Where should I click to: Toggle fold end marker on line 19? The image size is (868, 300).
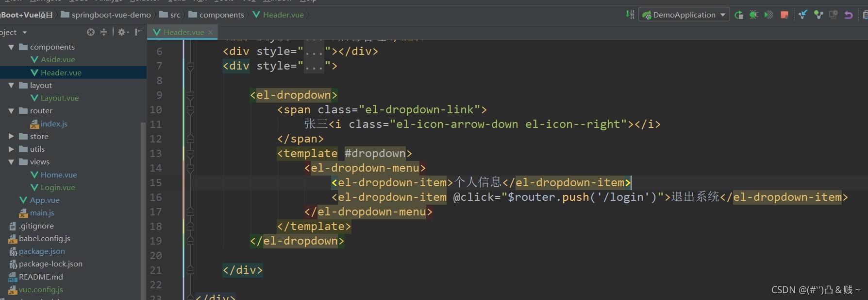190,241
